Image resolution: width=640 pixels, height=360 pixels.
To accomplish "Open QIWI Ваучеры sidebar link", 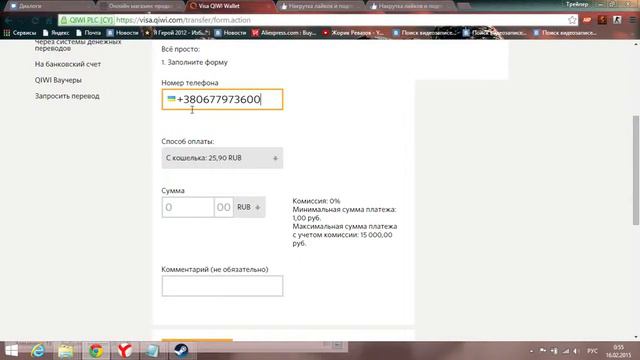I will tap(58, 80).
